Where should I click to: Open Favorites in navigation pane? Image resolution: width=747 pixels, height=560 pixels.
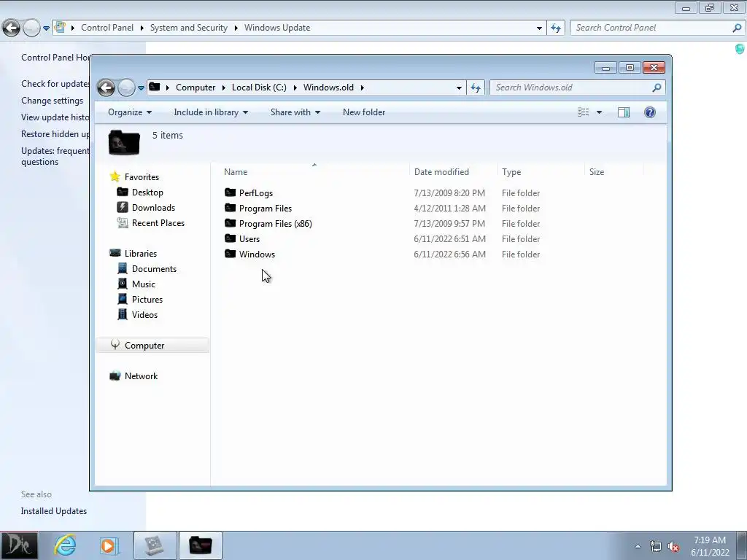click(142, 177)
